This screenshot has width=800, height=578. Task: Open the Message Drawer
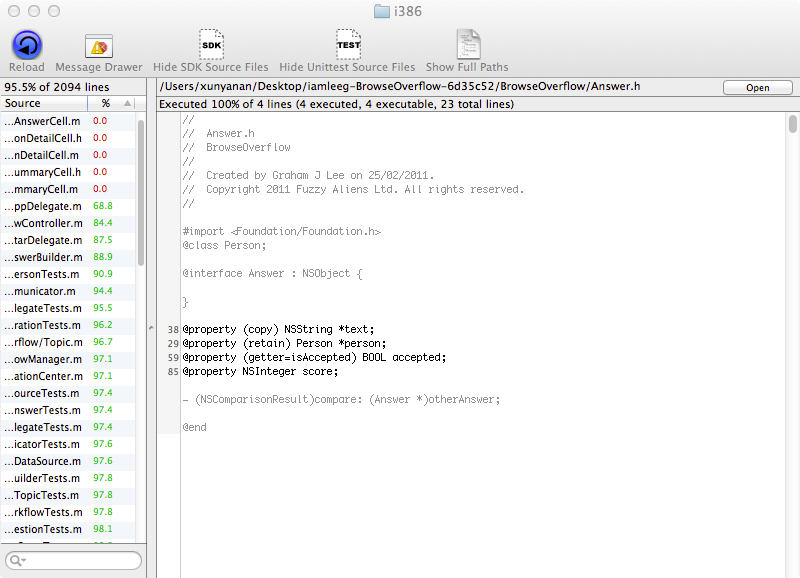[x=98, y=46]
